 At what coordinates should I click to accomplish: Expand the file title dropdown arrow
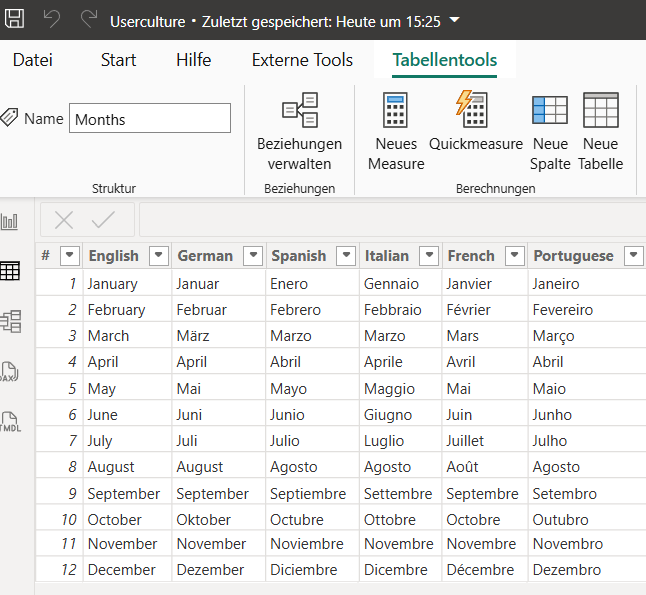pos(455,19)
